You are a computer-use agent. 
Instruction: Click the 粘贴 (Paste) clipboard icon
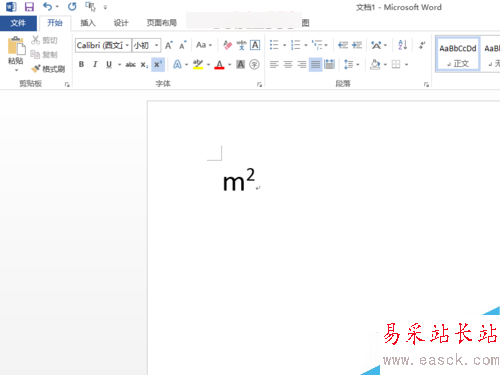tap(16, 46)
